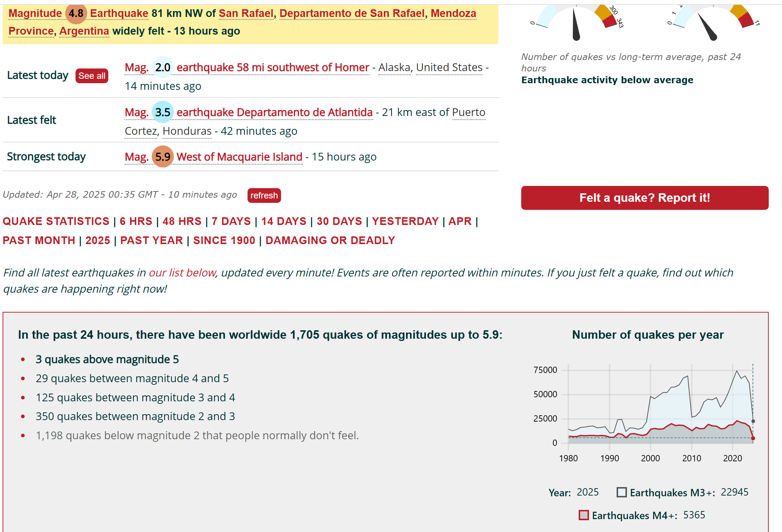
Task: Click the 4.8 magnitude badge
Action: click(x=76, y=13)
